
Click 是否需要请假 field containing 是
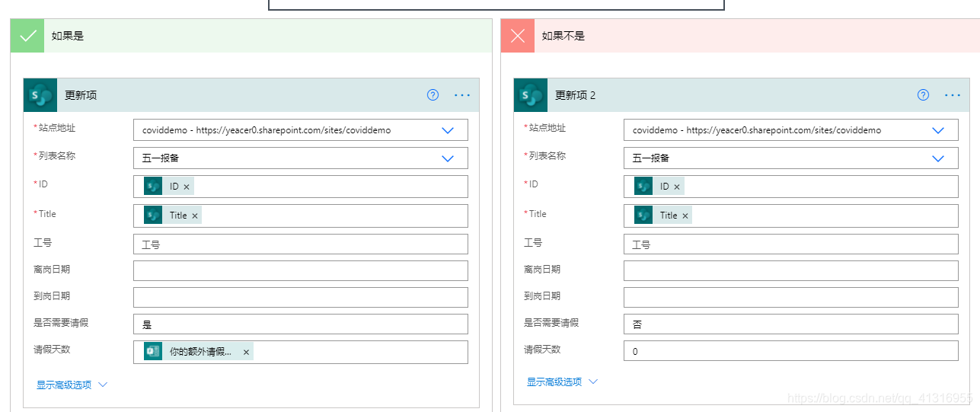point(301,324)
